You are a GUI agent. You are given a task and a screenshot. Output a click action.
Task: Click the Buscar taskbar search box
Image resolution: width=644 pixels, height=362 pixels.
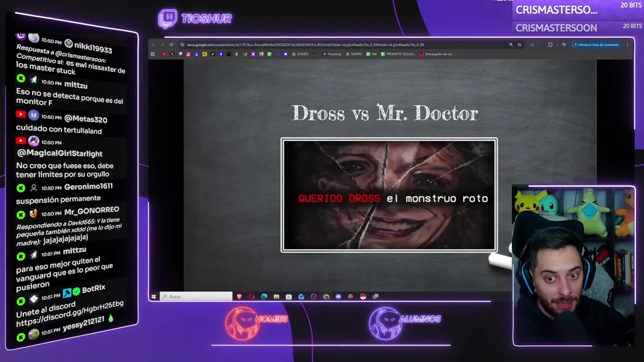196,297
